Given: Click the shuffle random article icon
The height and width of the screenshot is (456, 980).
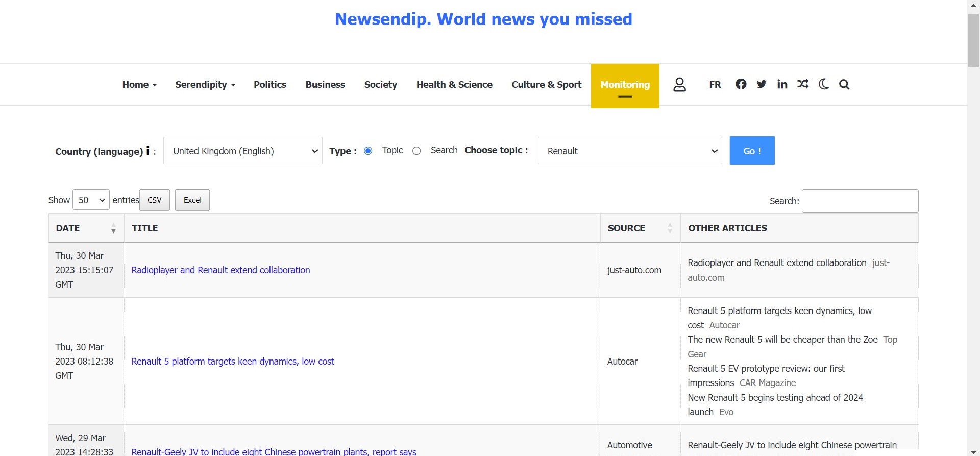Looking at the screenshot, I should pos(803,84).
